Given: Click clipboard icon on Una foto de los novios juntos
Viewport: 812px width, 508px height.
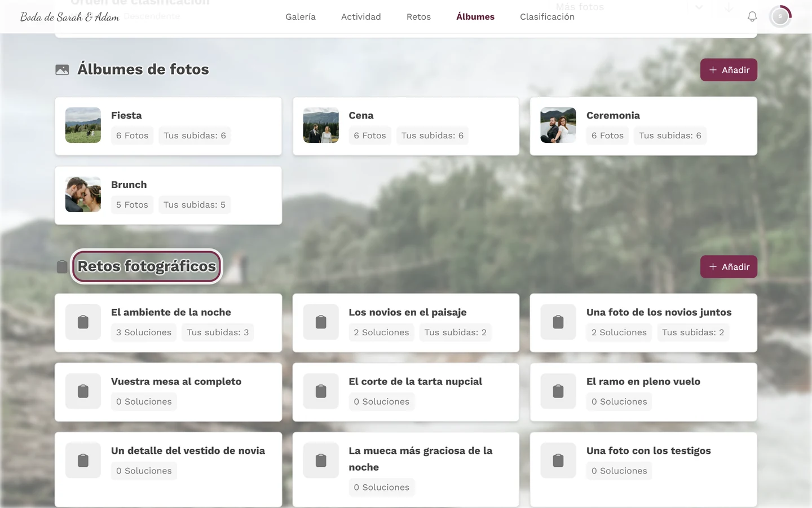Looking at the screenshot, I should (558, 322).
